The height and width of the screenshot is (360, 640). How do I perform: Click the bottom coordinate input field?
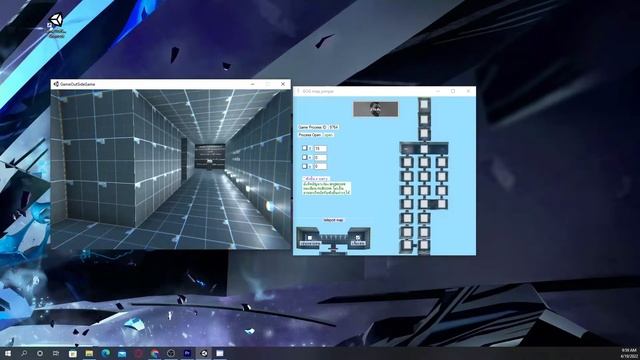[x=320, y=166]
